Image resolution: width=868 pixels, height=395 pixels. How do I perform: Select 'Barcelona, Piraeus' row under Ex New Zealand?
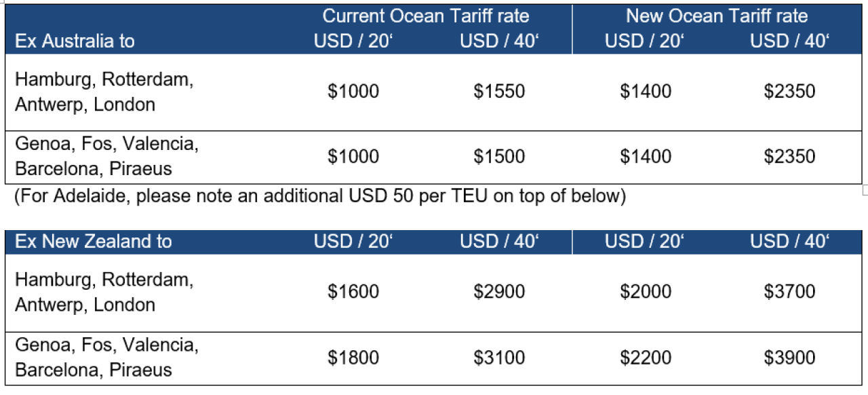tap(434, 358)
